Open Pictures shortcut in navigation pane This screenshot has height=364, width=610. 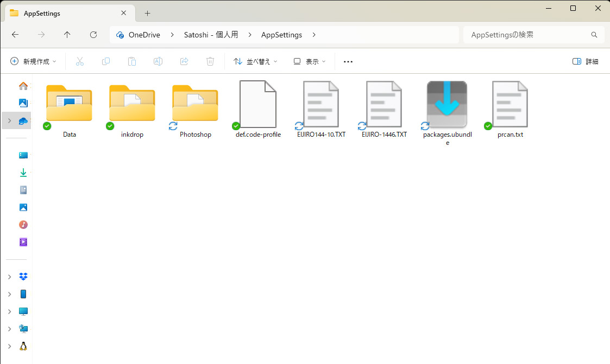point(23,207)
